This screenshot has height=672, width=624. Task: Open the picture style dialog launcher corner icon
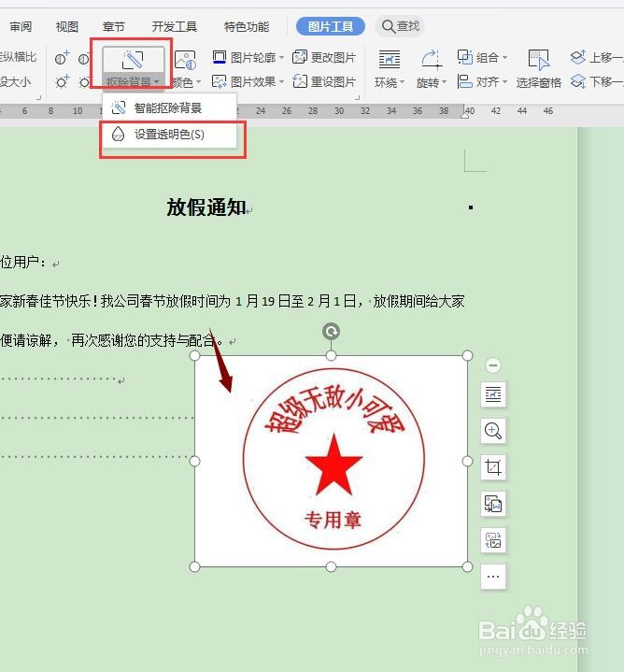[357, 98]
